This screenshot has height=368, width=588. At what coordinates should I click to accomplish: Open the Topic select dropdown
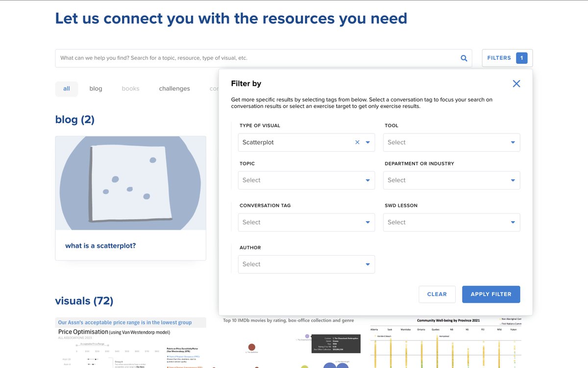[x=306, y=180]
